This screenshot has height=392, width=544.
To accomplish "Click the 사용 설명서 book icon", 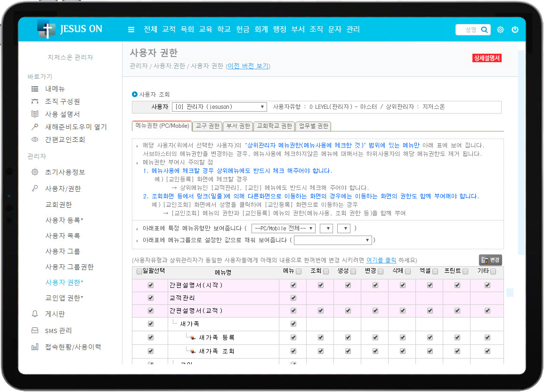I will pos(35,114).
